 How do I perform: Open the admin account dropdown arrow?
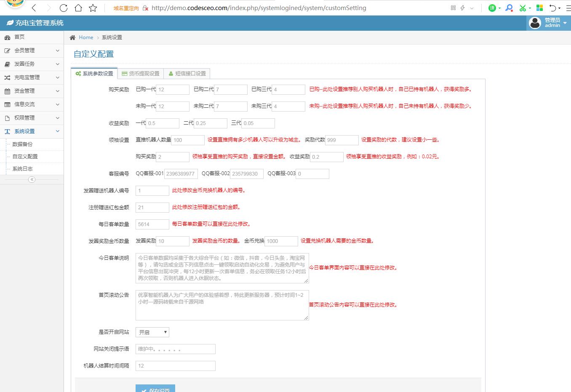[565, 23]
